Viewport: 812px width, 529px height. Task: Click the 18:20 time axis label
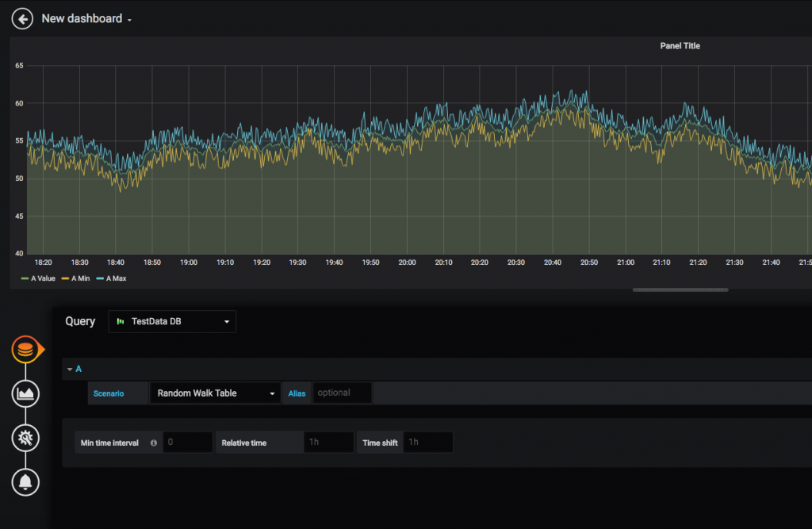coord(43,263)
